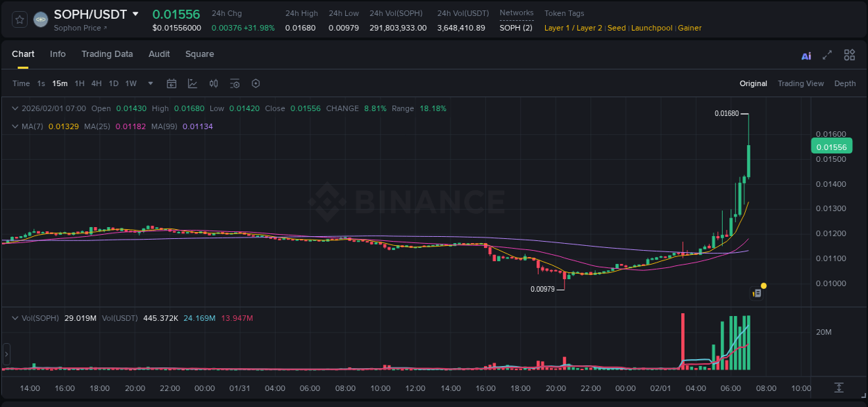
Task: Toggle the favorite star for SOPH/USDT
Action: pos(19,19)
